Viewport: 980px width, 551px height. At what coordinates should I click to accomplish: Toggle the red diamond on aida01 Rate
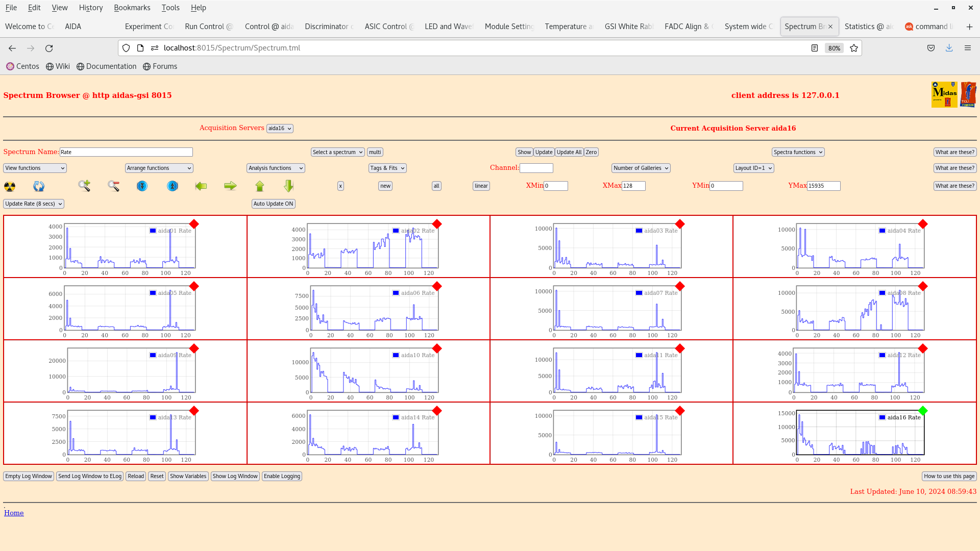click(x=194, y=224)
